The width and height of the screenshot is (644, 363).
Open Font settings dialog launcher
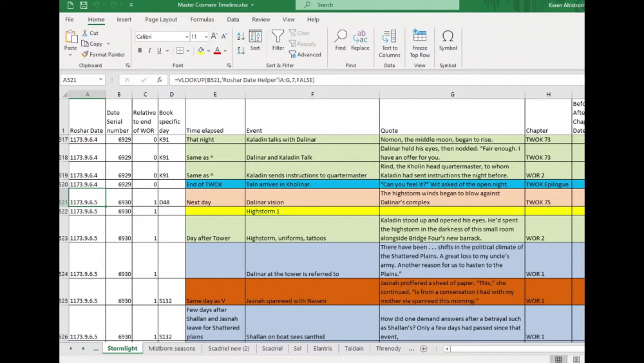coord(229,65)
